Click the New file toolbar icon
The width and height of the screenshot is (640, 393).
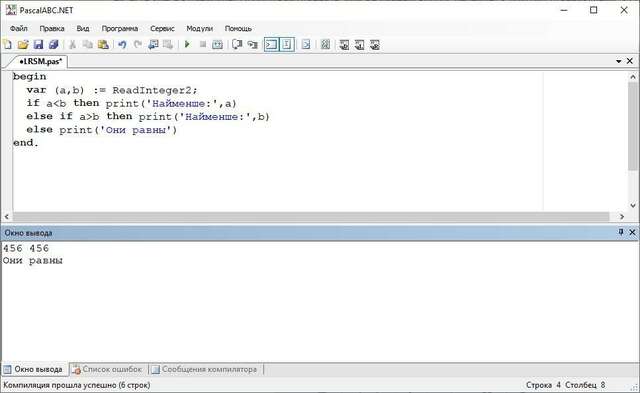click(7, 44)
